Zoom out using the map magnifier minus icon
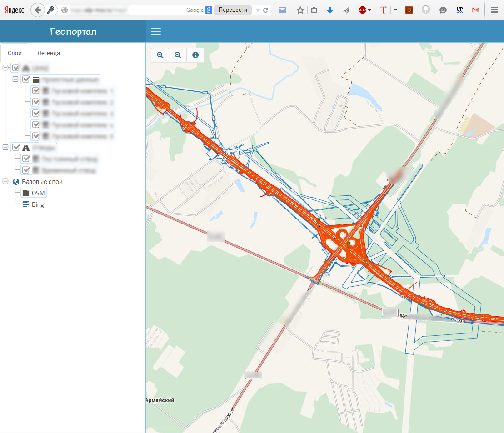The width and height of the screenshot is (504, 433). point(177,55)
